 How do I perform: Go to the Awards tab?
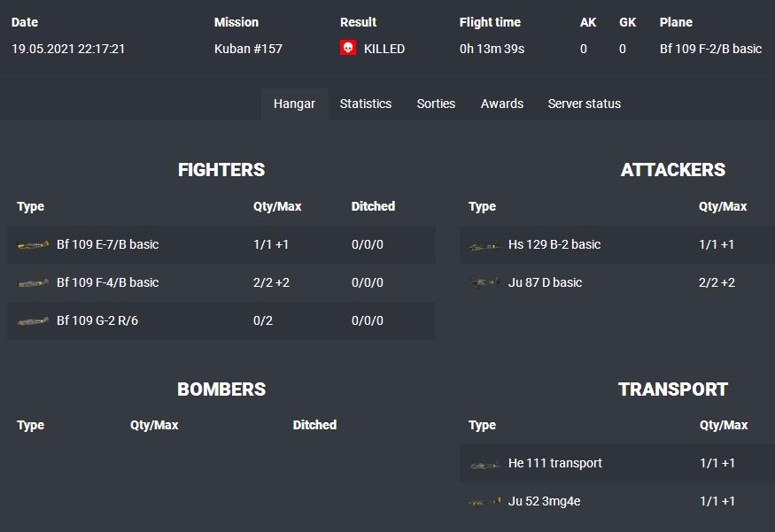tap(502, 104)
